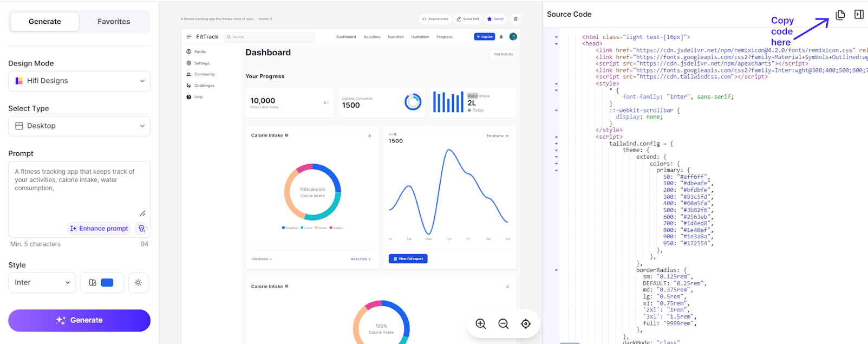
Task: Toggle light mode sun icon
Action: (x=138, y=283)
